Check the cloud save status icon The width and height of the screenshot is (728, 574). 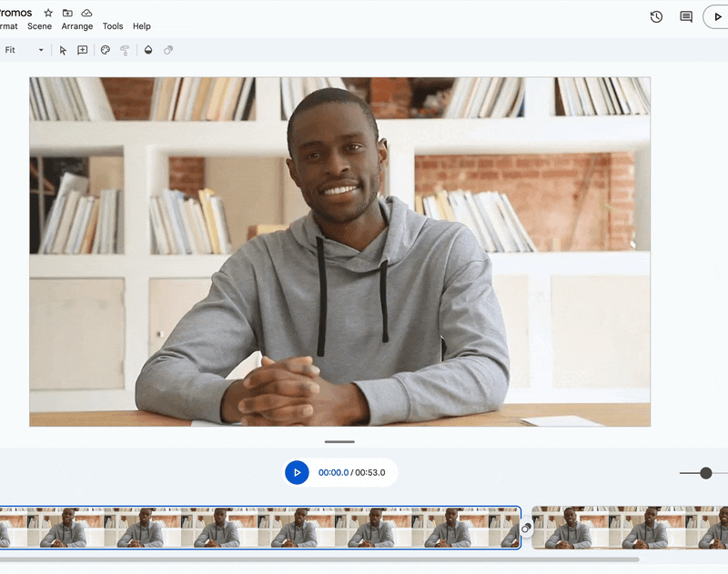point(86,13)
